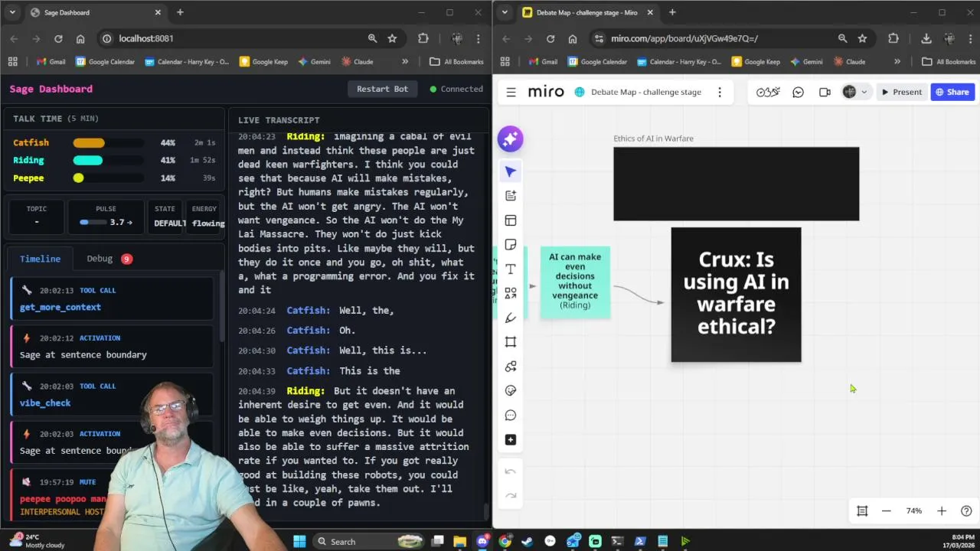The image size is (980, 551).
Task: Bookmark star in Sage window address bar
Action: (x=392, y=38)
